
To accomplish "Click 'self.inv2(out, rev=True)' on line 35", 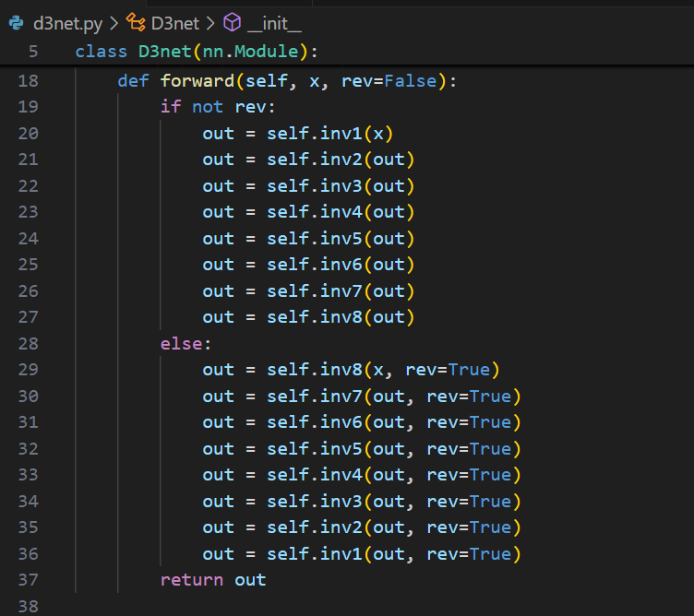I will [393, 527].
